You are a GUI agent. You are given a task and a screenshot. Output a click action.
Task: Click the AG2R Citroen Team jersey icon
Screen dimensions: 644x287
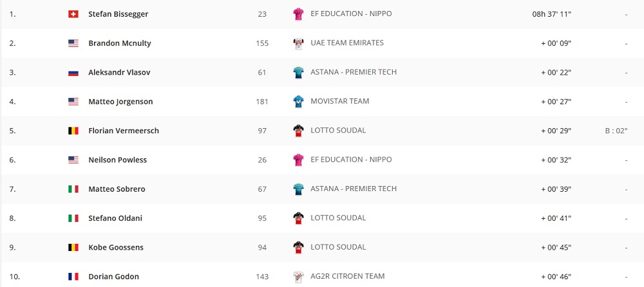click(x=298, y=277)
